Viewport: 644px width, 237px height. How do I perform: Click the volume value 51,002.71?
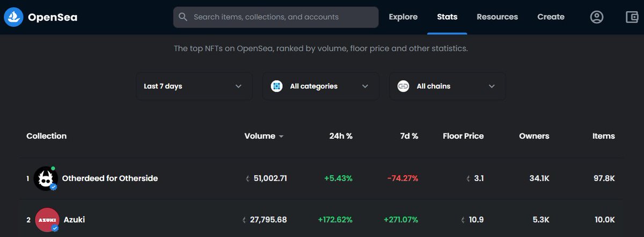(x=270, y=179)
